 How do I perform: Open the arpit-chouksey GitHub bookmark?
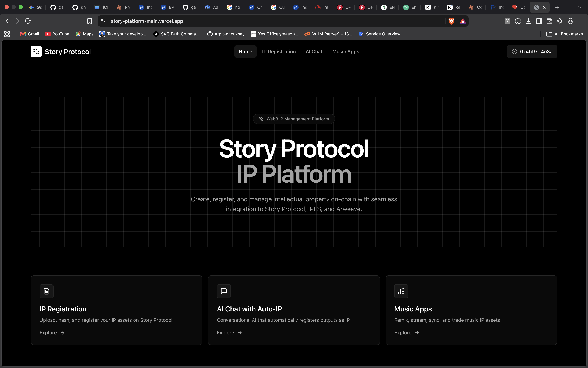pos(226,34)
